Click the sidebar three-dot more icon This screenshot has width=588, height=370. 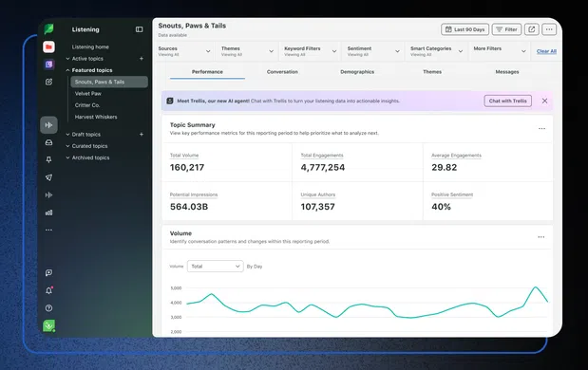[x=48, y=230]
